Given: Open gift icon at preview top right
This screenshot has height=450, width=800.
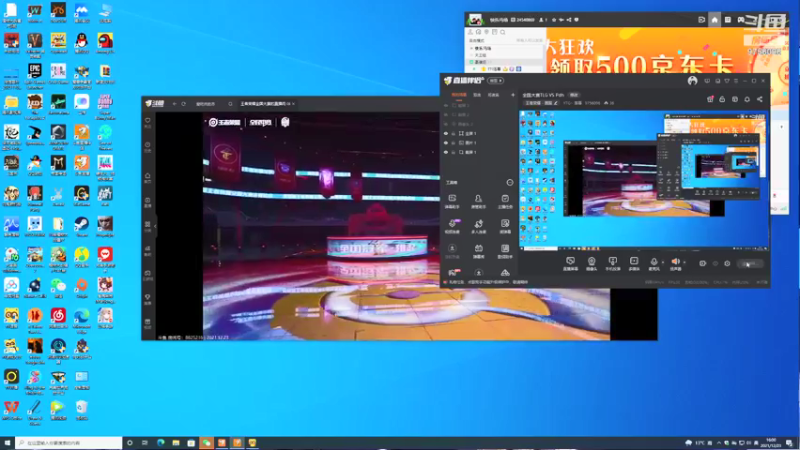Looking at the screenshot, I should point(710,99).
